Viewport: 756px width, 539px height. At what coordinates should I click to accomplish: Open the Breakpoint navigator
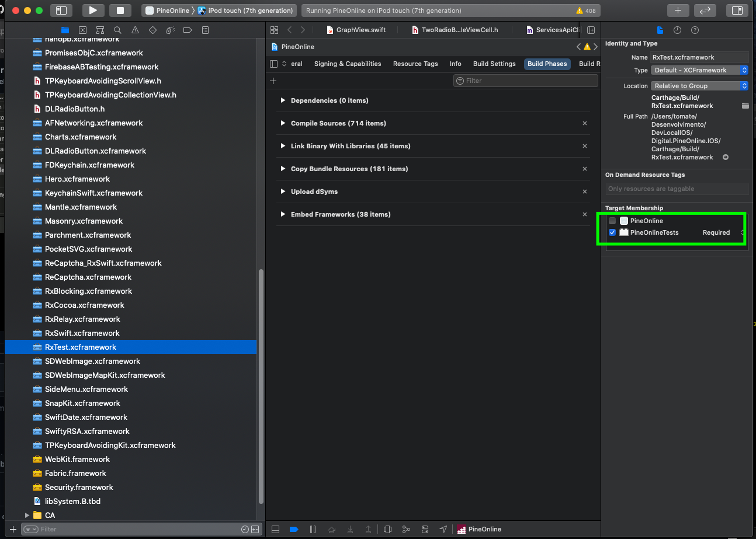pyautogui.click(x=188, y=30)
